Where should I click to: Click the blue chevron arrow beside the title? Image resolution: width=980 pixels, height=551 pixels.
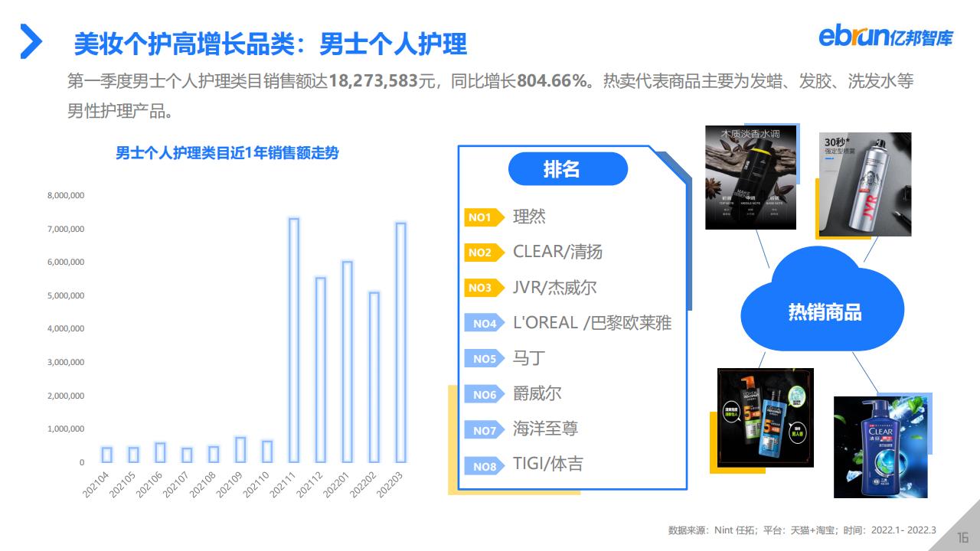click(31, 41)
